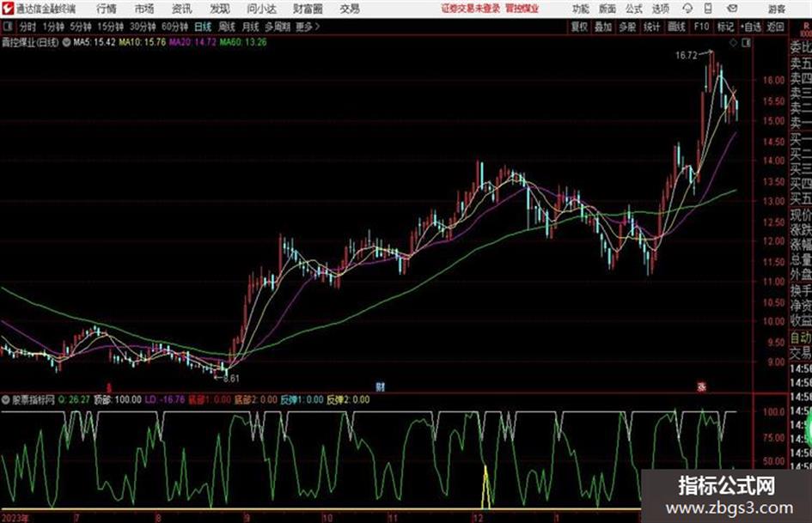Switch to the 月线 monthly tab
Screen dimensions: 812x523
click(x=251, y=27)
